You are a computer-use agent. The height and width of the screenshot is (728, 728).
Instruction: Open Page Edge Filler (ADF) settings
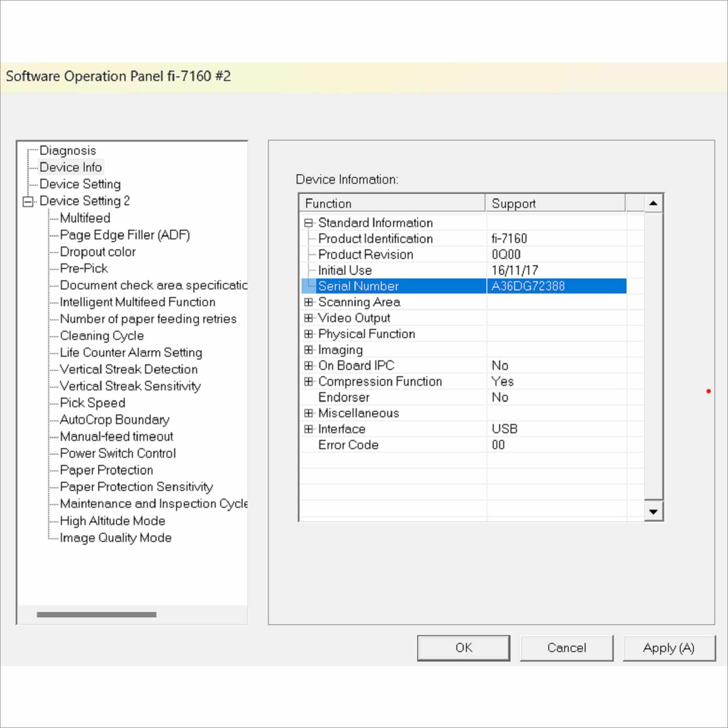click(x=125, y=235)
